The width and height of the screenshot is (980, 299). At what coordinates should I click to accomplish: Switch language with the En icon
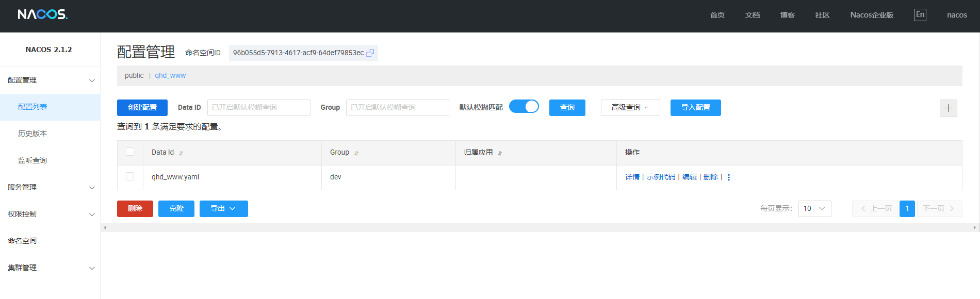tap(920, 15)
